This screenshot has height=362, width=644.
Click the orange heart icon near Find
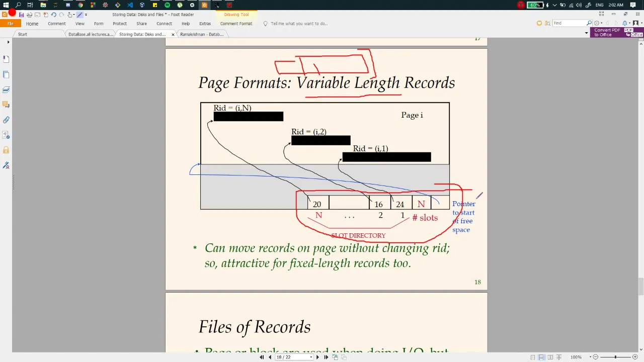(539, 23)
